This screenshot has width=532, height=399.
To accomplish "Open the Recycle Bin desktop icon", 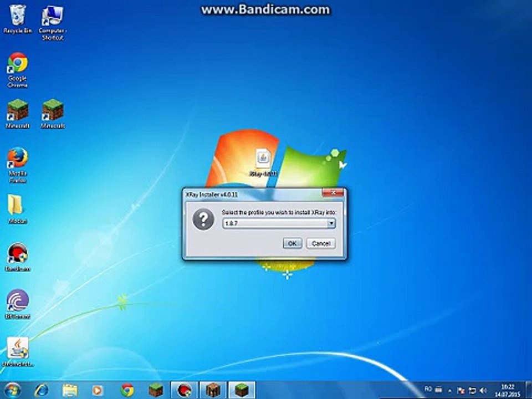I will [x=17, y=19].
